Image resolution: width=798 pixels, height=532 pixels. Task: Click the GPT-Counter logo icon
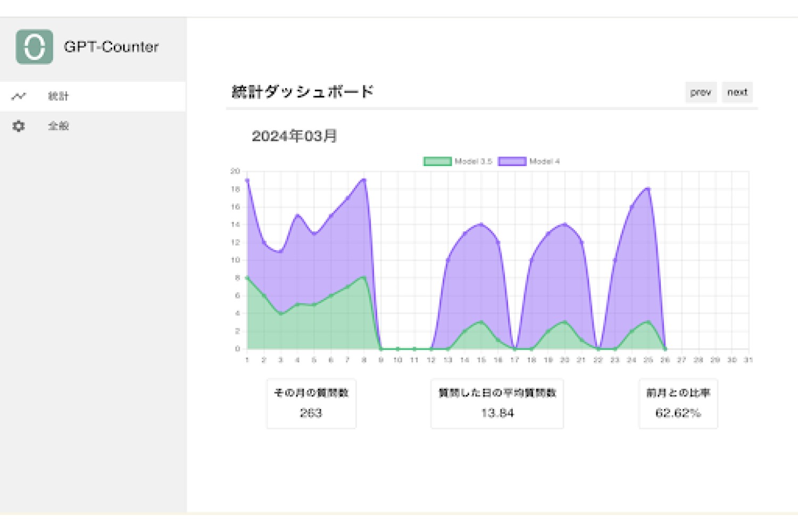(35, 47)
